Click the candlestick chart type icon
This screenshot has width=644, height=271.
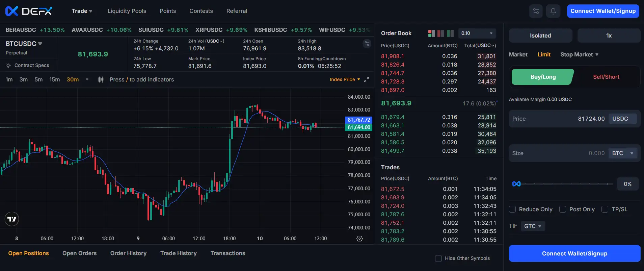coord(101,80)
